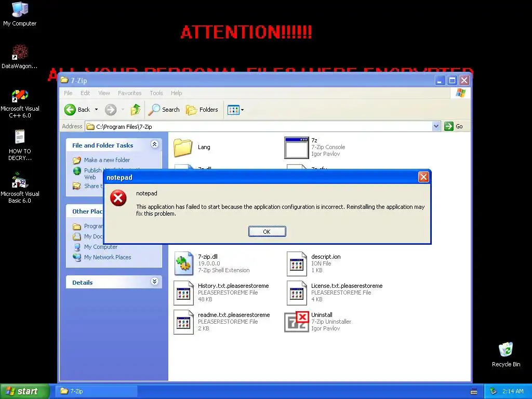Select the HOW TO DECRY... text file icon
This screenshot has height=399, width=532.
click(20, 145)
